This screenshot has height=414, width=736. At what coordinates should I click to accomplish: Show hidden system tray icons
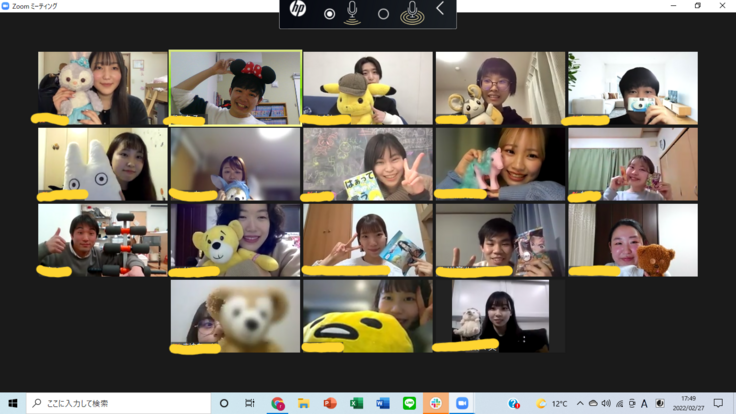580,403
